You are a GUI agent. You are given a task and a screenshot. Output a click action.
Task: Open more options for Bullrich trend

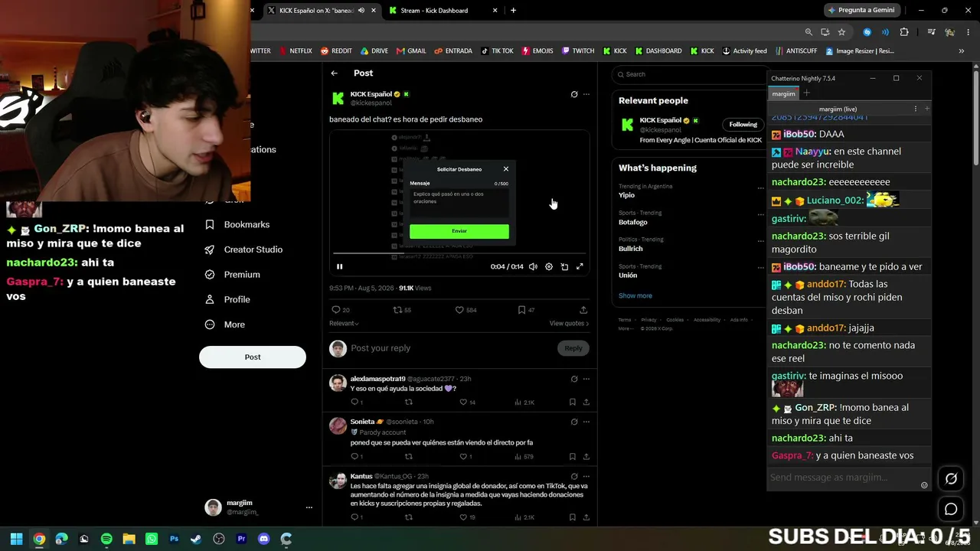(x=760, y=241)
